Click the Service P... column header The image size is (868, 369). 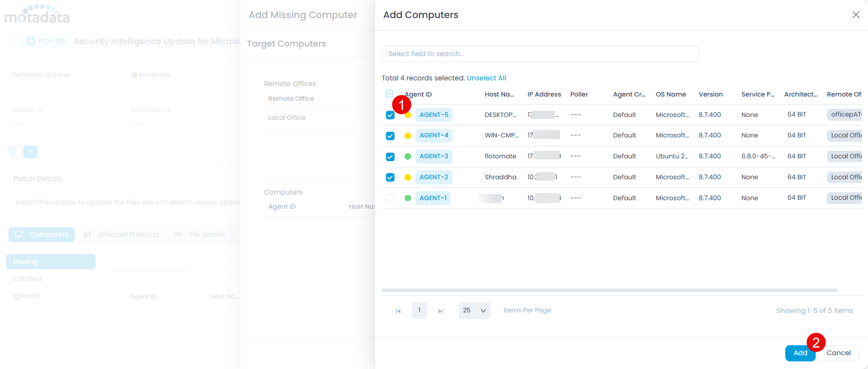tap(758, 94)
